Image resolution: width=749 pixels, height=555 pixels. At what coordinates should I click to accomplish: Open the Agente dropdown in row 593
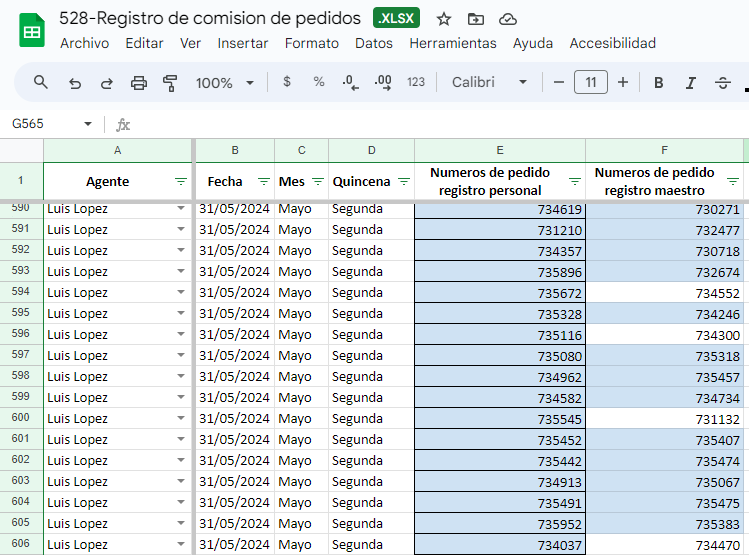(x=181, y=271)
